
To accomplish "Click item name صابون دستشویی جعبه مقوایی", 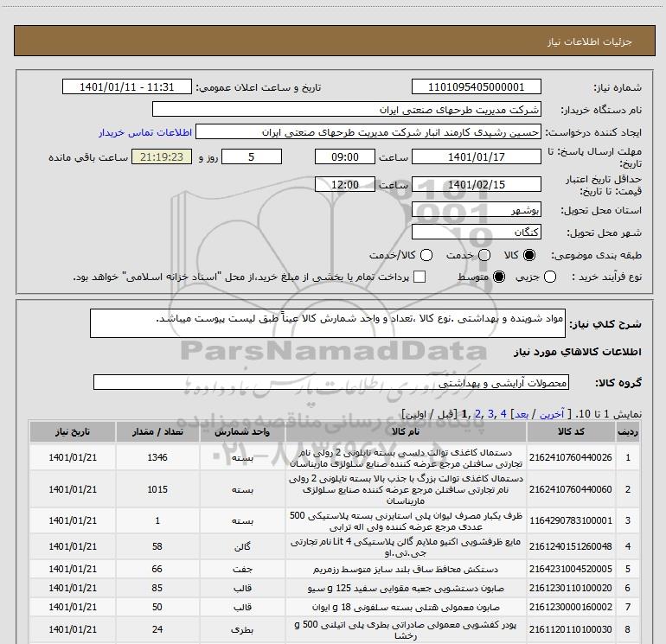I will click(406, 589).
